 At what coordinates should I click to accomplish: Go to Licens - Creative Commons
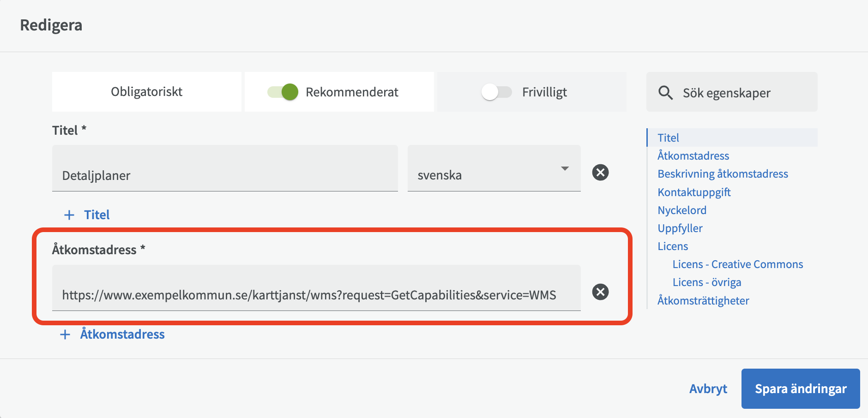pyautogui.click(x=737, y=264)
